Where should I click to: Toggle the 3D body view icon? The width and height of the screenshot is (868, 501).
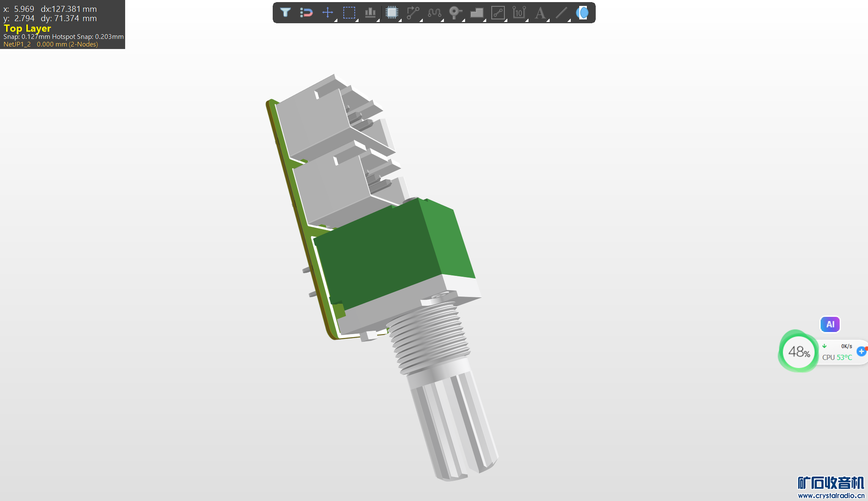(x=583, y=13)
